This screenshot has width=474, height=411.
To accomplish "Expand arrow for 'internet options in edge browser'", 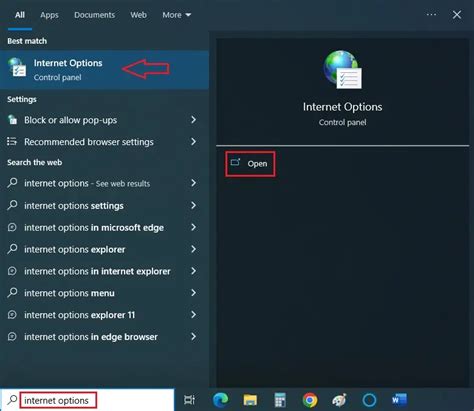I will click(x=193, y=337).
